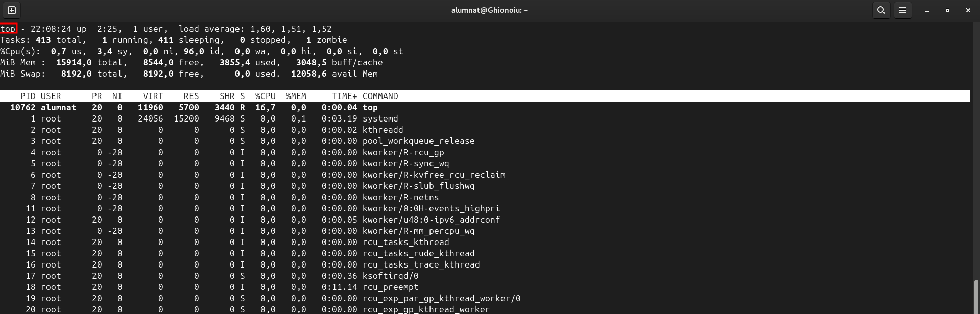Viewport: 980px width, 314px height.
Task: Minimize the terminal window
Action: click(x=927, y=10)
